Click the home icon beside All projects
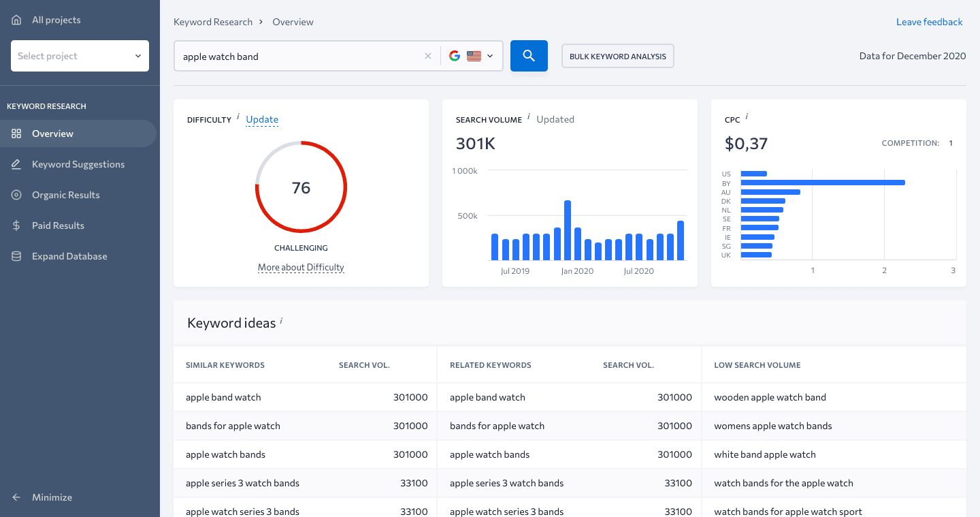The height and width of the screenshot is (517, 980). point(16,20)
